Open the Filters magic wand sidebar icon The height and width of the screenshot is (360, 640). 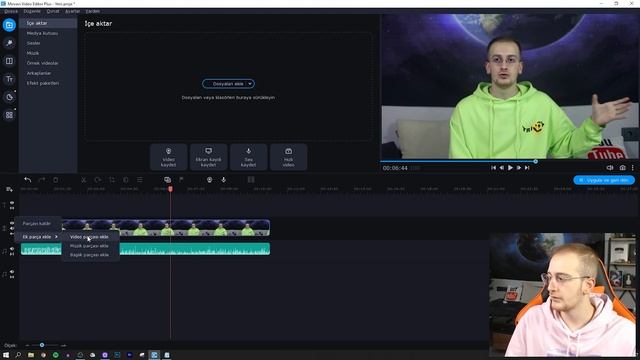pyautogui.click(x=9, y=43)
